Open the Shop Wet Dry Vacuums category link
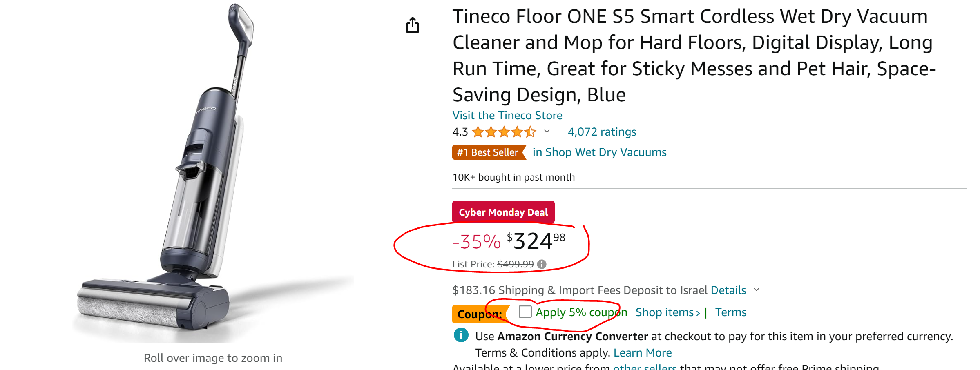 [x=599, y=152]
